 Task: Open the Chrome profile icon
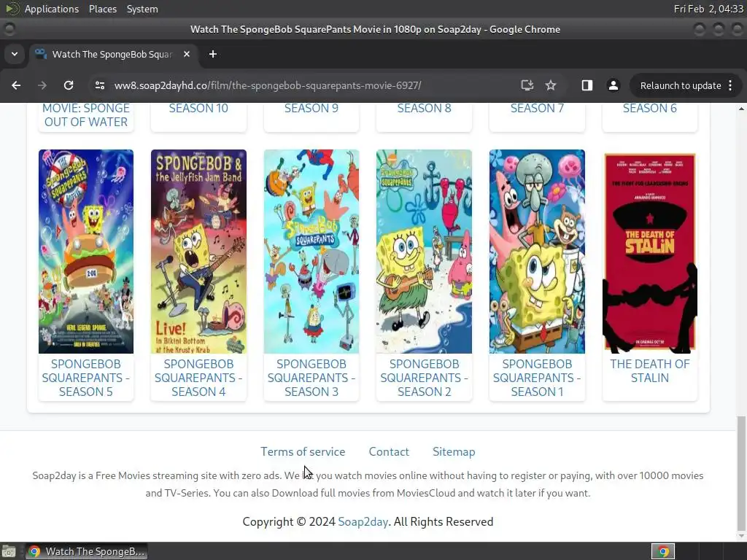[613, 86]
